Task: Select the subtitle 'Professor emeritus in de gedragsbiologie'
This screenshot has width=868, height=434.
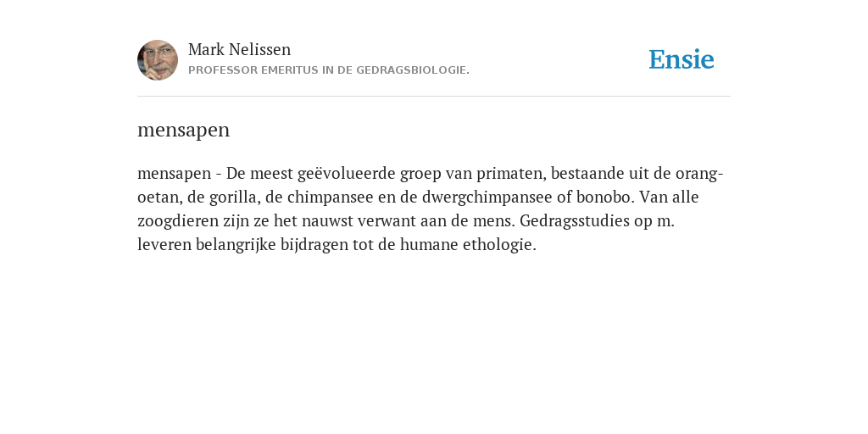Action: tap(329, 70)
